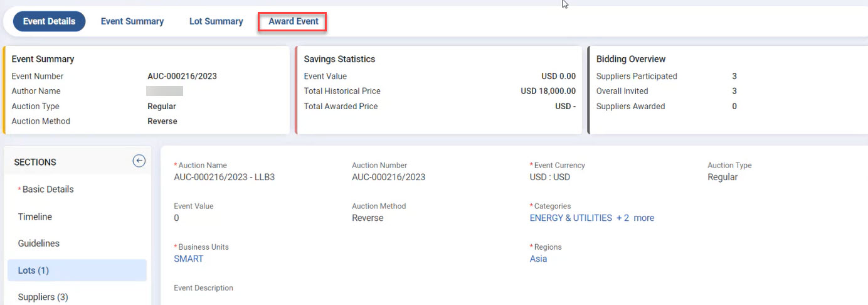The height and width of the screenshot is (305, 868).
Task: Switch to the Event Details tab
Action: tap(49, 21)
